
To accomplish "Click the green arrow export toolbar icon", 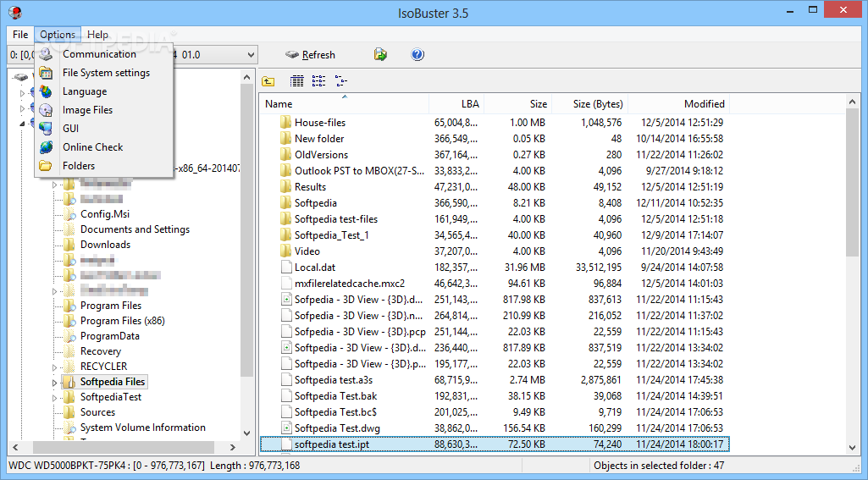I will [x=380, y=54].
